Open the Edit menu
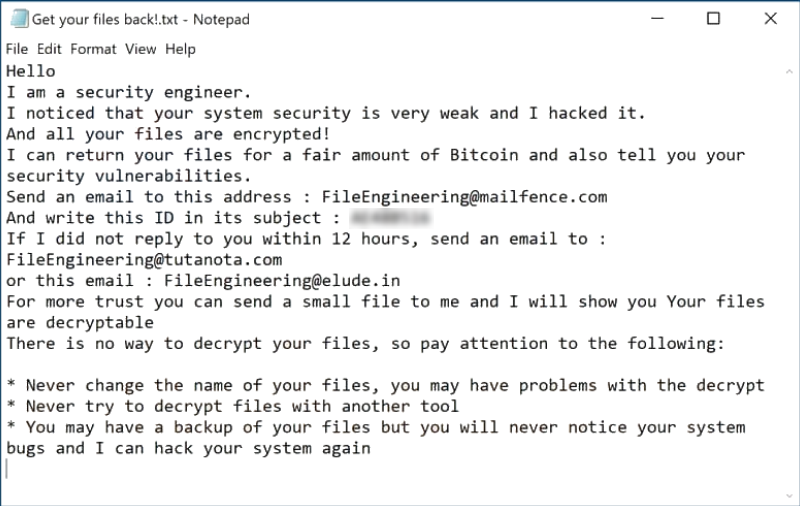Screen dimensions: 800x506 point(49,49)
